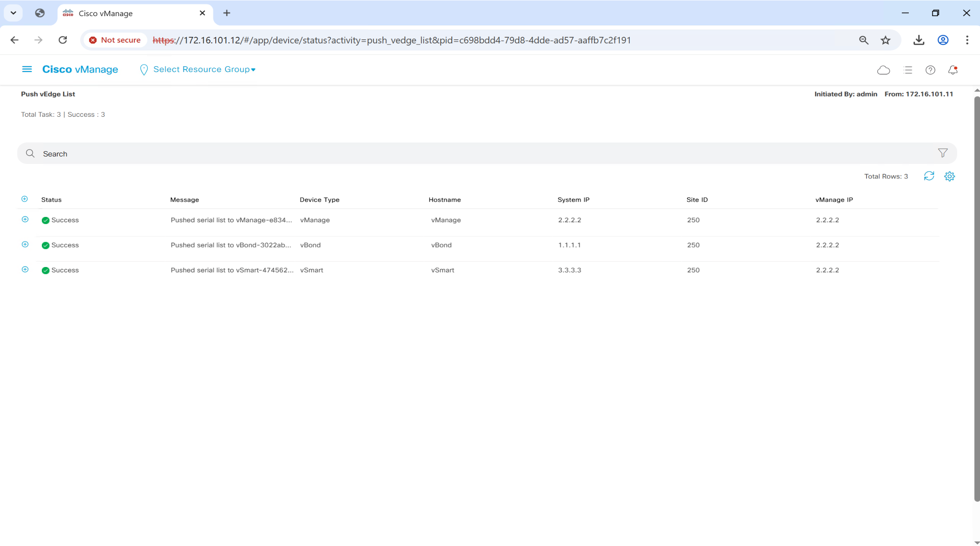
Task: Expand all rows via header plus icon
Action: 24,199
